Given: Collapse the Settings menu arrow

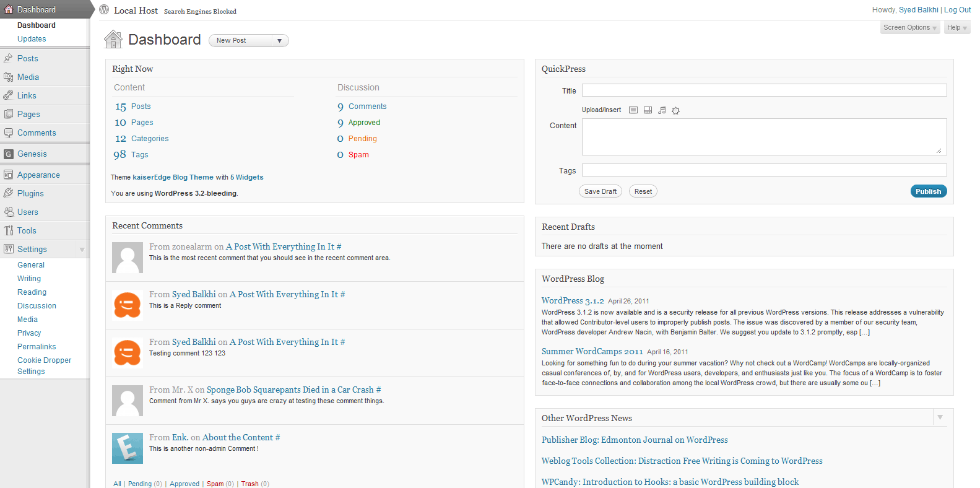Looking at the screenshot, I should tap(82, 250).
